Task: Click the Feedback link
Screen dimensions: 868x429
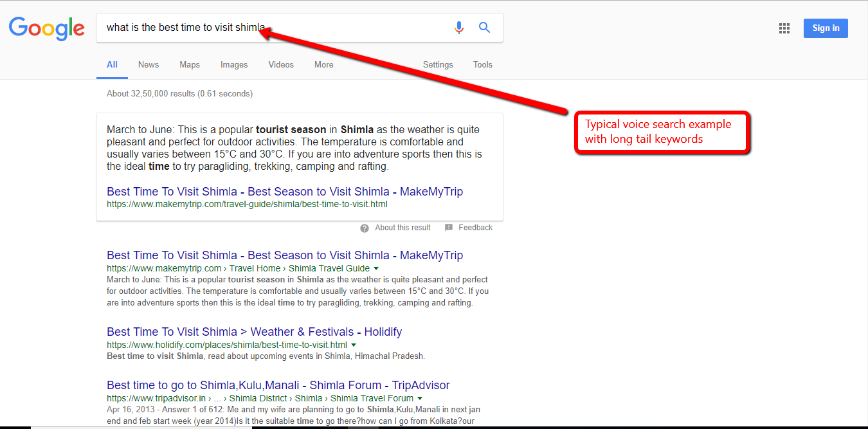Action: 476,228
